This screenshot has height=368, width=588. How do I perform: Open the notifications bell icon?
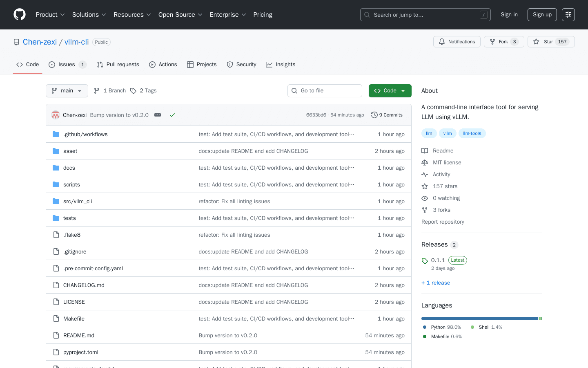(x=441, y=41)
